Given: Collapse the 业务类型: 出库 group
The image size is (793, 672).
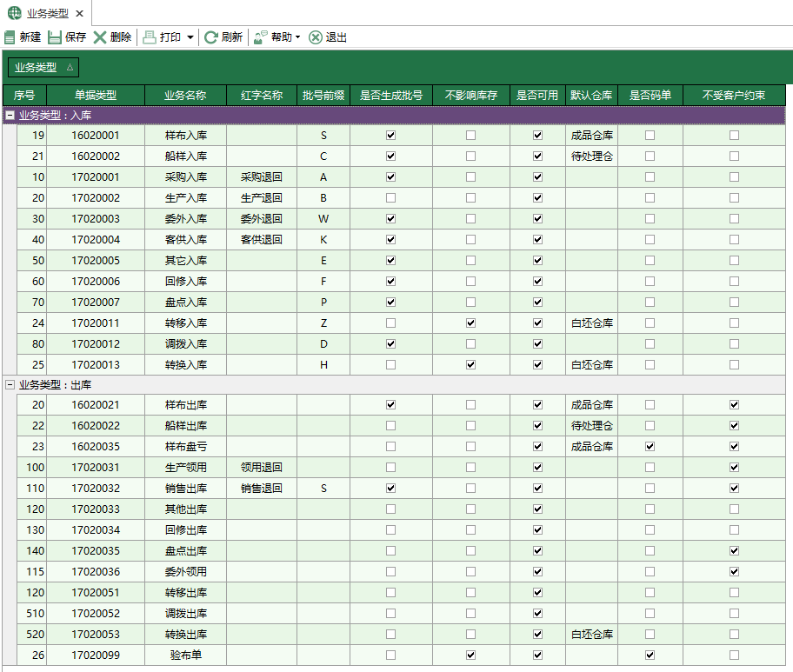Looking at the screenshot, I should (x=9, y=384).
